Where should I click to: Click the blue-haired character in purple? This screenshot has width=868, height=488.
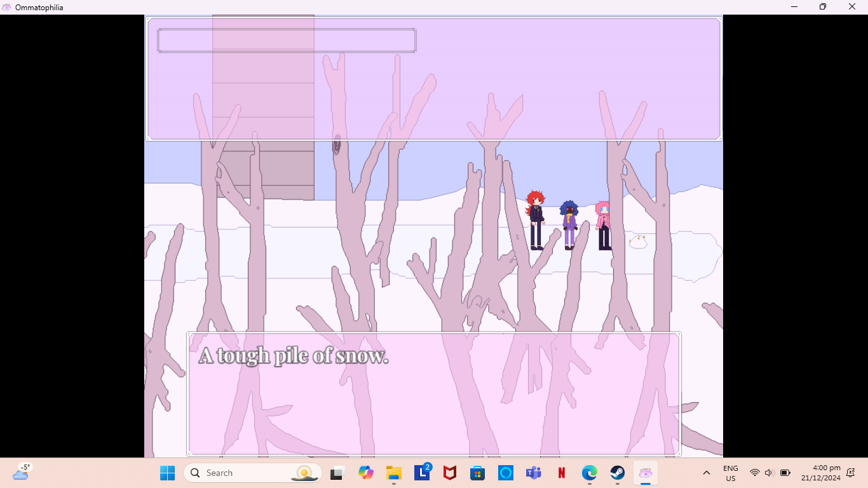[569, 226]
